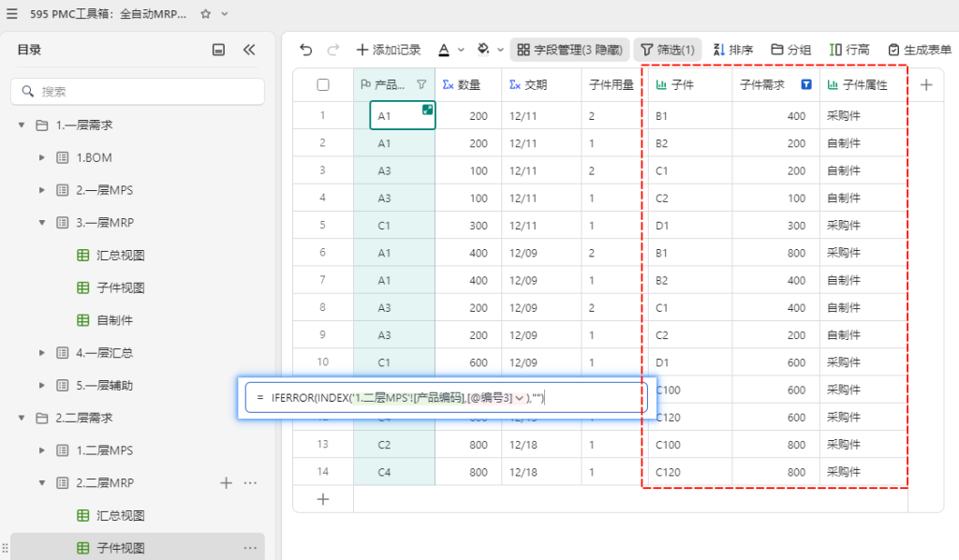The image size is (959, 560).
Task: Open the hamburger main menu
Action: [11, 13]
